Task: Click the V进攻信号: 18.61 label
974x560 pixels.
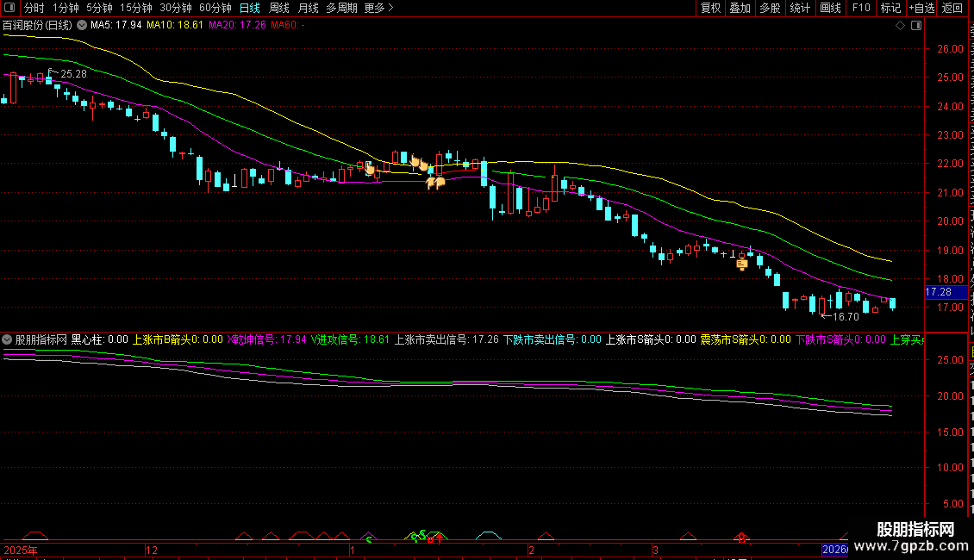Action: click(350, 339)
